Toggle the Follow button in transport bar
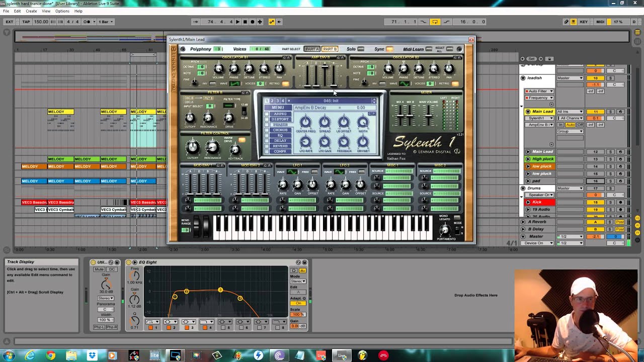Image resolution: width=644 pixels, height=362 pixels. click(196, 22)
